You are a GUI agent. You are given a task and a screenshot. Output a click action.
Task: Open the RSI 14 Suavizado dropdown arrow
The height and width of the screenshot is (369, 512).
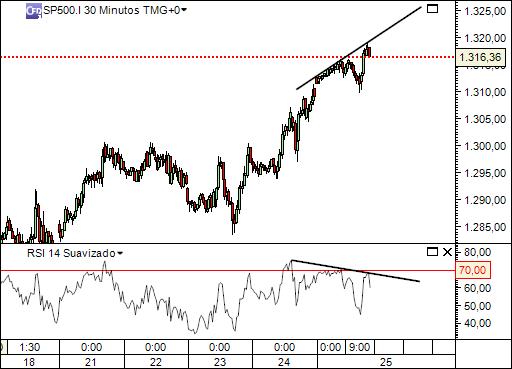click(x=120, y=254)
